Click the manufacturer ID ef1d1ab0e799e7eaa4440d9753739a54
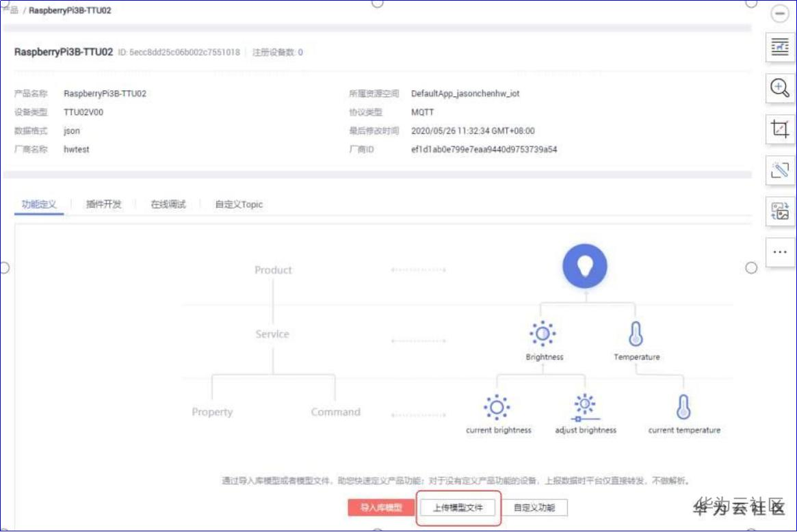This screenshot has width=797, height=532. point(484,149)
